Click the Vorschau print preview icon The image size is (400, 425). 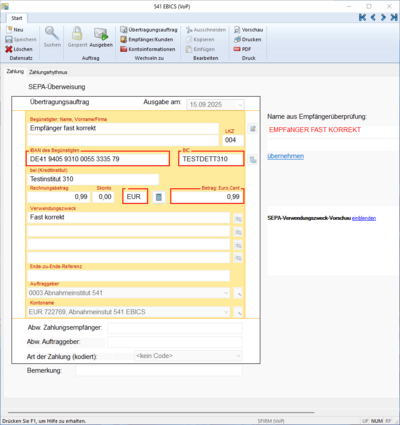pos(237,30)
